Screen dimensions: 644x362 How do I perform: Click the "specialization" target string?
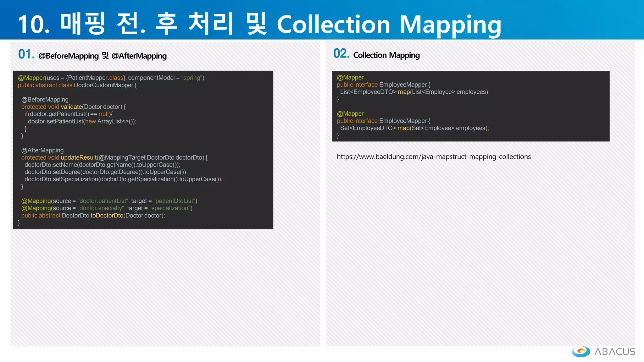pos(170,208)
